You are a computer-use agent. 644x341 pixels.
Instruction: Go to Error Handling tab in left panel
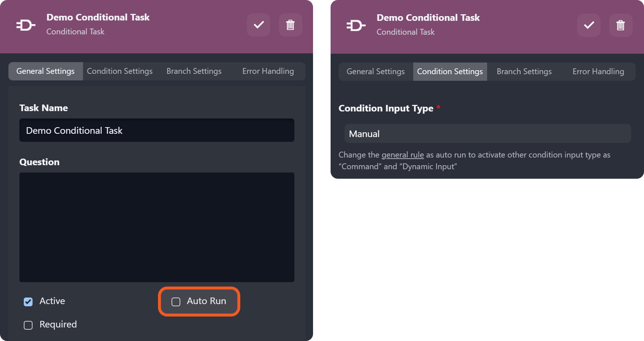click(268, 71)
